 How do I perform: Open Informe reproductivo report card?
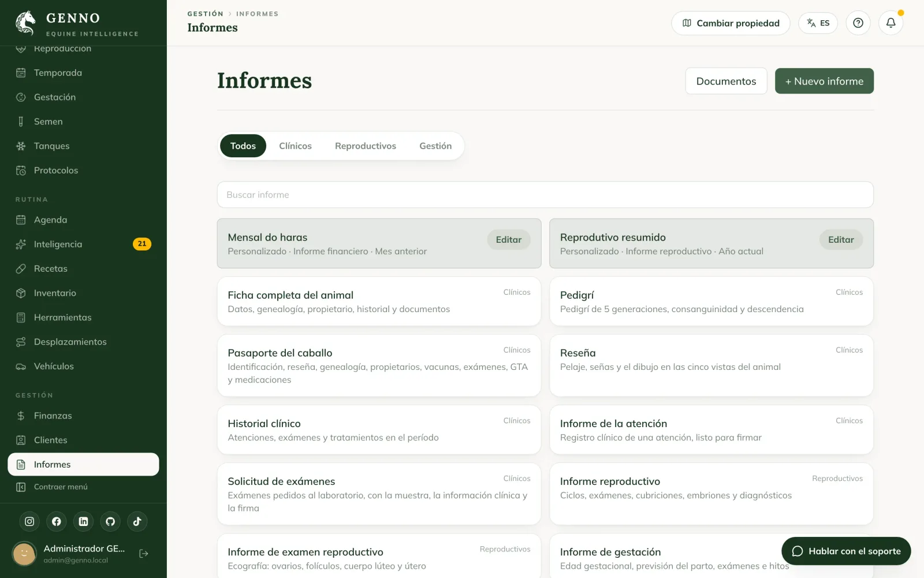[x=711, y=494]
